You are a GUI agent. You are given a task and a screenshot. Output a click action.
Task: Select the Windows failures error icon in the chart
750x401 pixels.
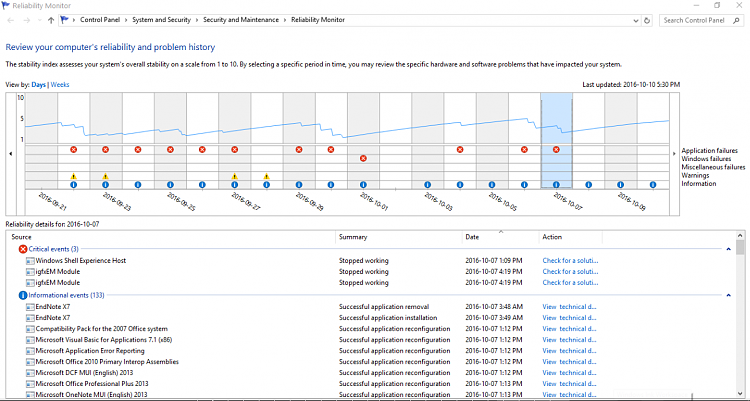pyautogui.click(x=363, y=159)
